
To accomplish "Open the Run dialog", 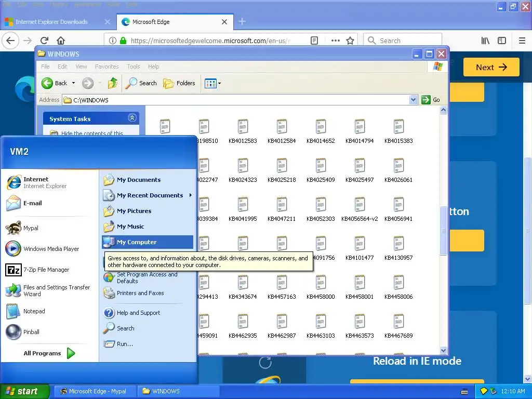I will tap(118, 344).
